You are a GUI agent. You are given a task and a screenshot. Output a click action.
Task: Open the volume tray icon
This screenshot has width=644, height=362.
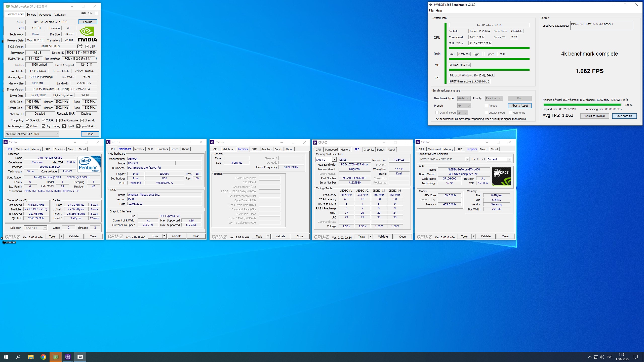pyautogui.click(x=602, y=357)
